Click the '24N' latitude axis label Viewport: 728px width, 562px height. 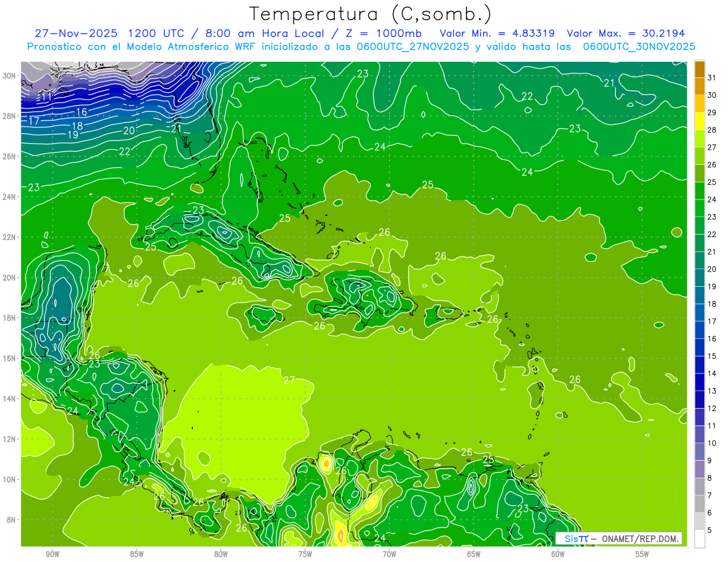(x=10, y=197)
